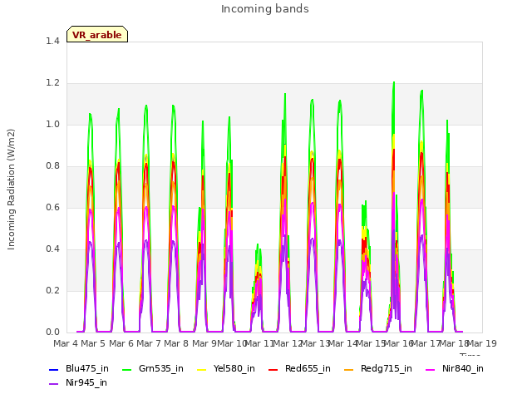Select the Redg715_in legend label

(x=387, y=369)
